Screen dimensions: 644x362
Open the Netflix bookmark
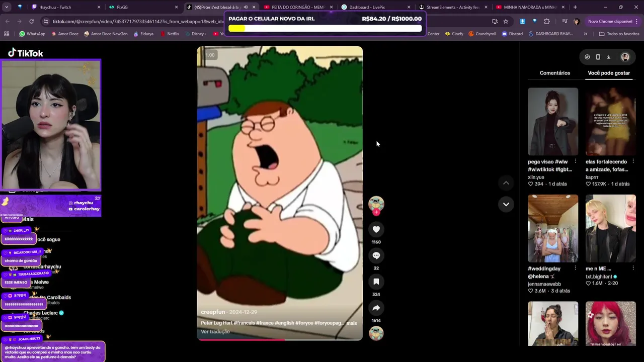[x=170, y=34]
